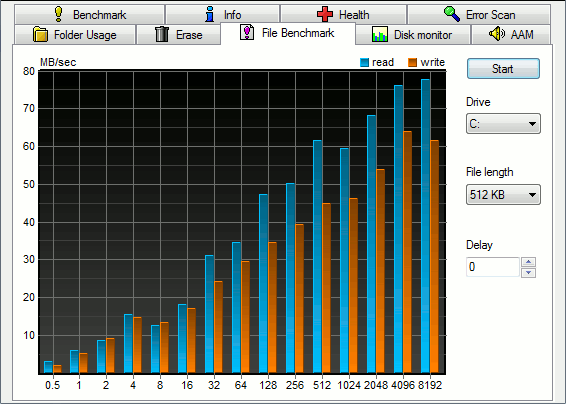Click the blue Info tab icon
This screenshot has width=566, height=404.
(x=209, y=14)
